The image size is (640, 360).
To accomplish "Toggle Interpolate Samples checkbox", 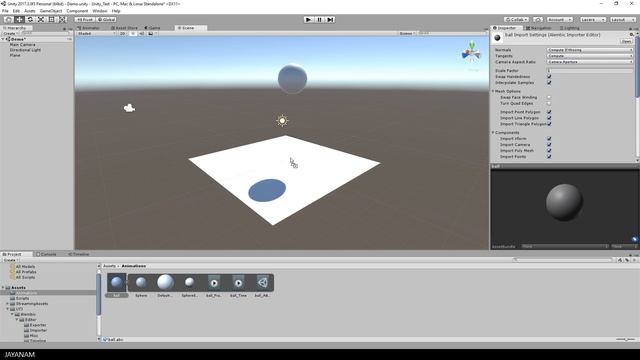I will 549,82.
